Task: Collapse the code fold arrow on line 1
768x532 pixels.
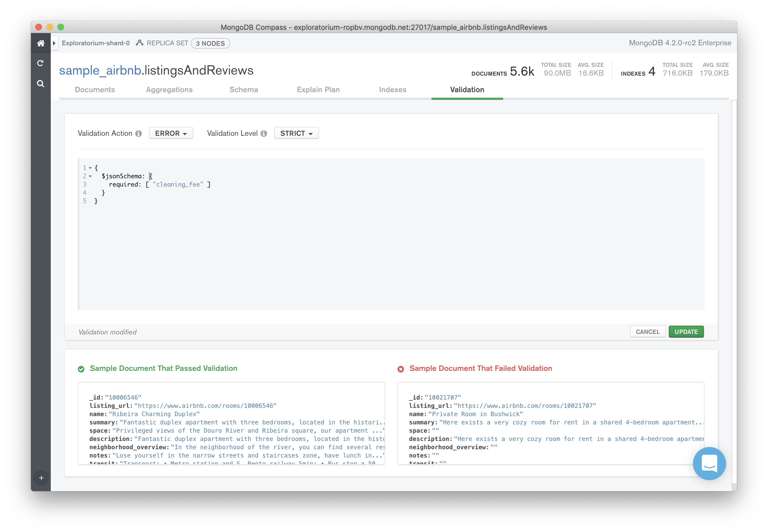Action: [x=90, y=168]
